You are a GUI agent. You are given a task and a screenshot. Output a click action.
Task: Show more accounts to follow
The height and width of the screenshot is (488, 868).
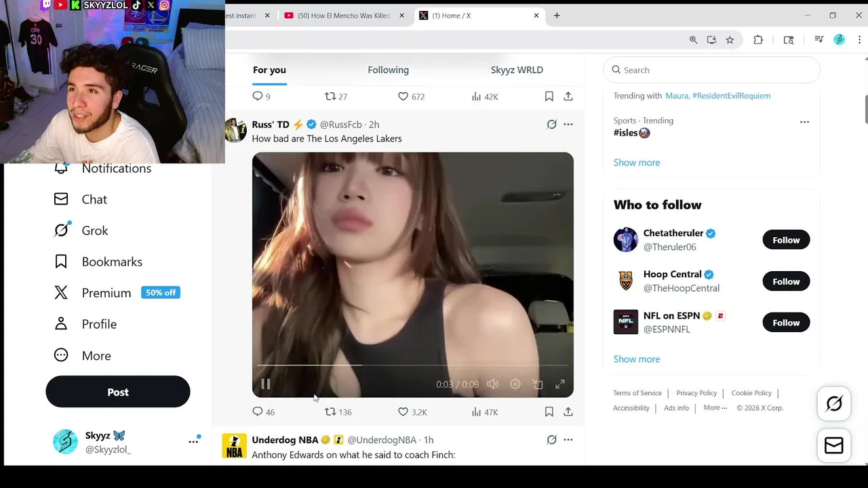pos(637,359)
